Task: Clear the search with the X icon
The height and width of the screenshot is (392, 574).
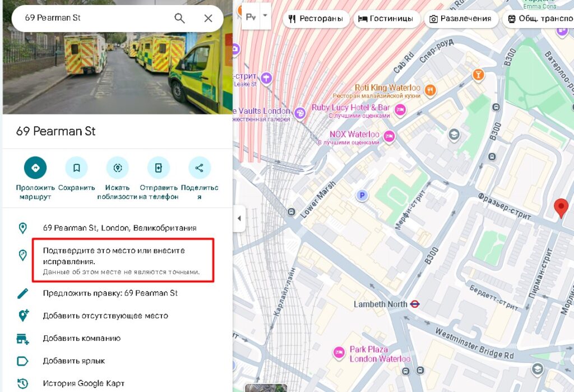Action: [208, 18]
